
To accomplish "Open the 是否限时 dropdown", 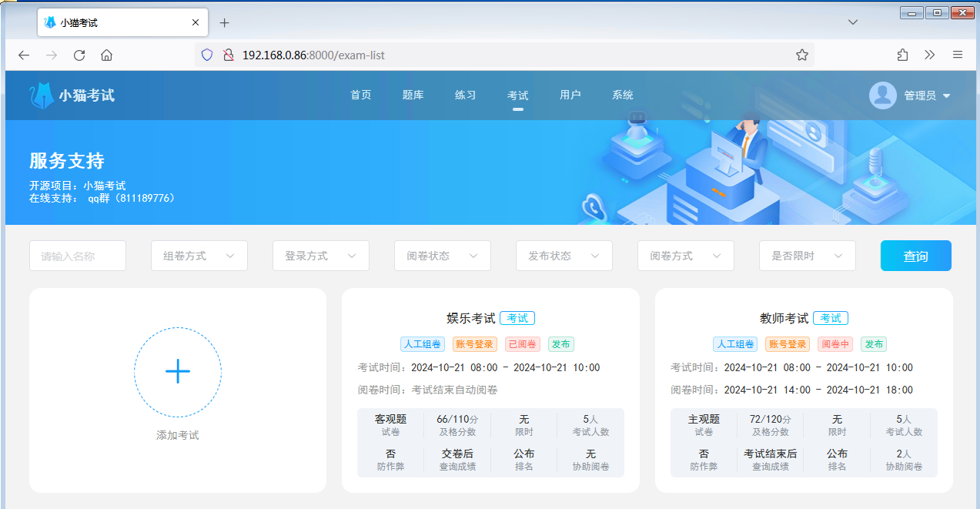I will 807,256.
